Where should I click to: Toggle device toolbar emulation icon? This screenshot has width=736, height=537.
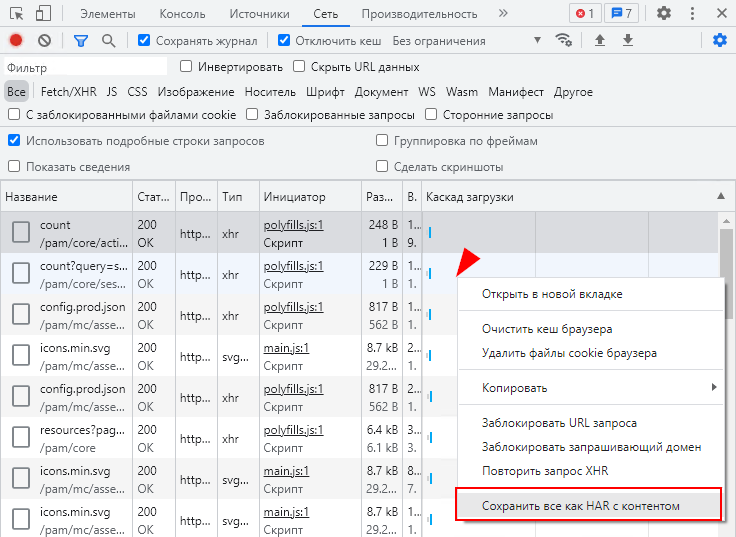point(43,14)
